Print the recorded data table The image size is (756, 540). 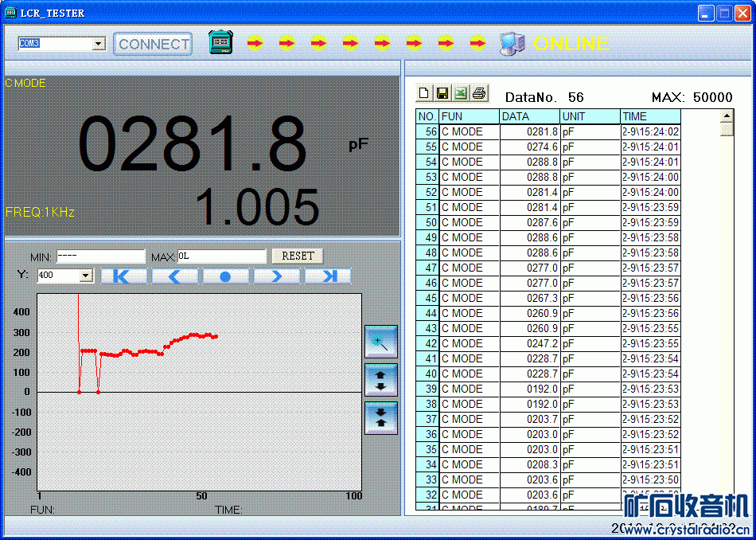coord(479,94)
